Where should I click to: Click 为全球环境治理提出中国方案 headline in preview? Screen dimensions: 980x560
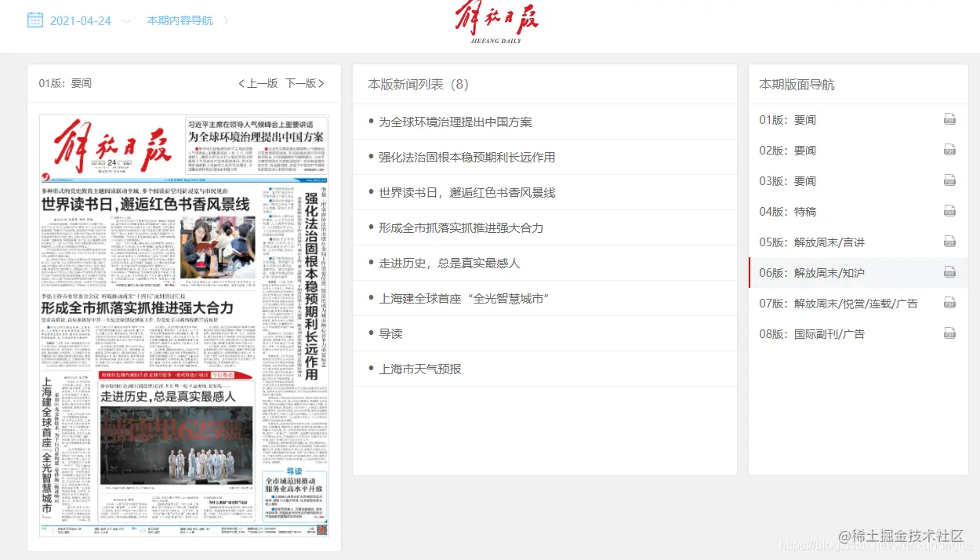coord(256,136)
